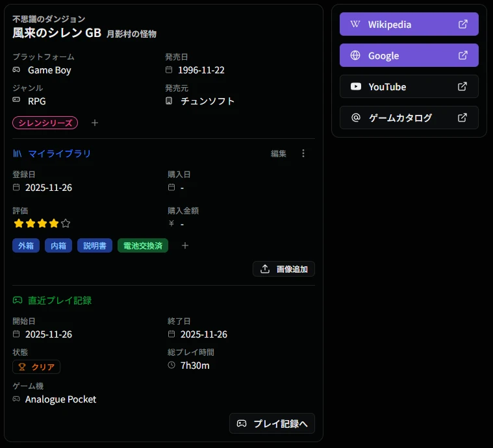This screenshot has width=493, height=448.
Task: Click the calendar icon beside 開始日 date
Action: pyautogui.click(x=16, y=334)
